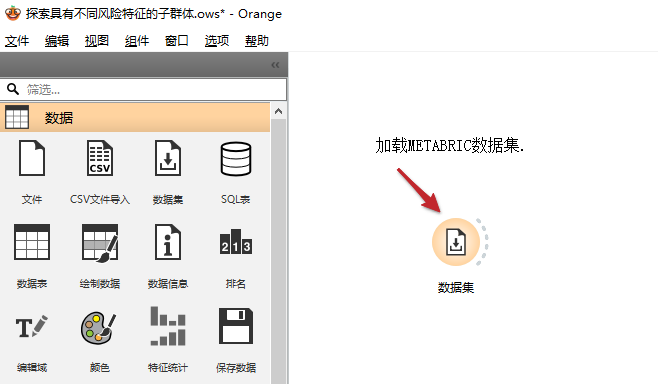Screen dimensions: 658x384
Task: Click the Orange app logo in title bar
Action: coord(13,13)
